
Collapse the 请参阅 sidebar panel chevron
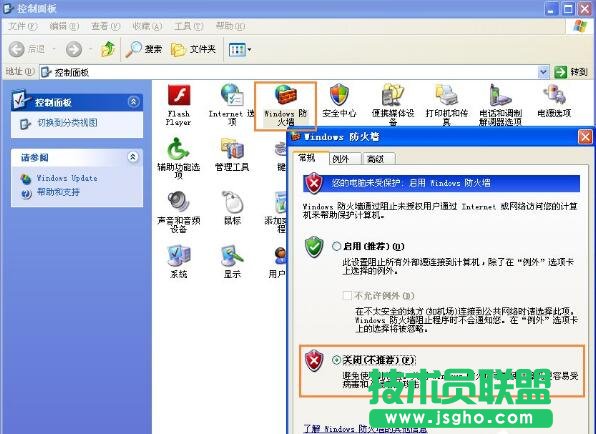133,157
